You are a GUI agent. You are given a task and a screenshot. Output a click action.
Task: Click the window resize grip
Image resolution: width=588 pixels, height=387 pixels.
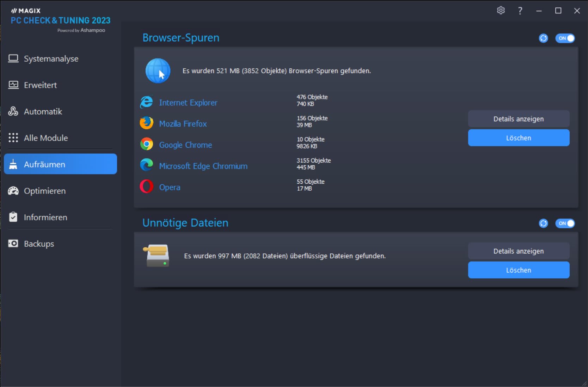point(584,383)
